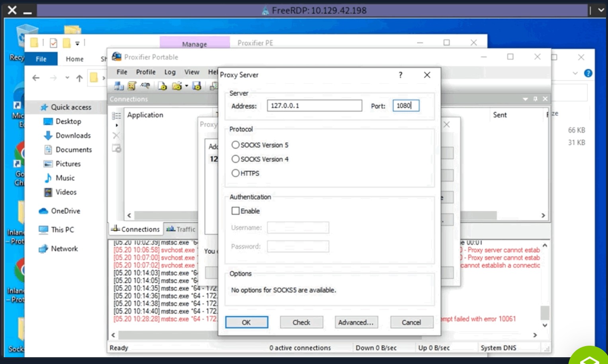Expand Explorer ribbon chevron near help icon

[x=575, y=73]
